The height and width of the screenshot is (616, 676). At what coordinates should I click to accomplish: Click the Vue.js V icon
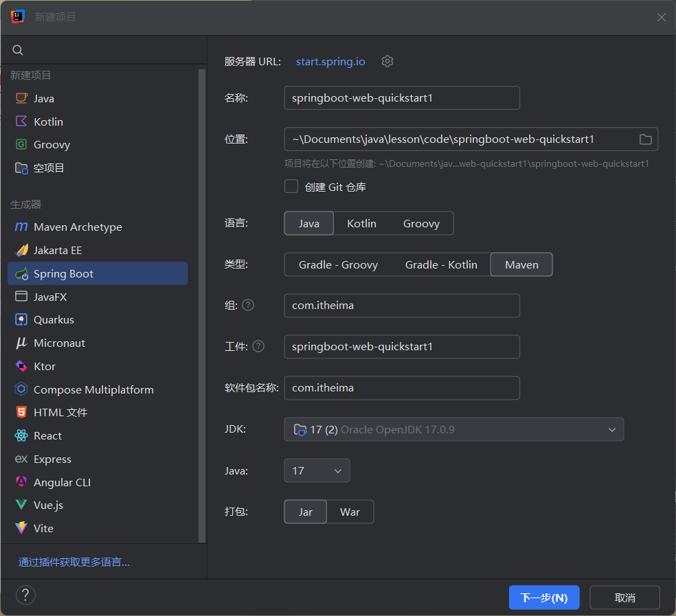point(21,505)
